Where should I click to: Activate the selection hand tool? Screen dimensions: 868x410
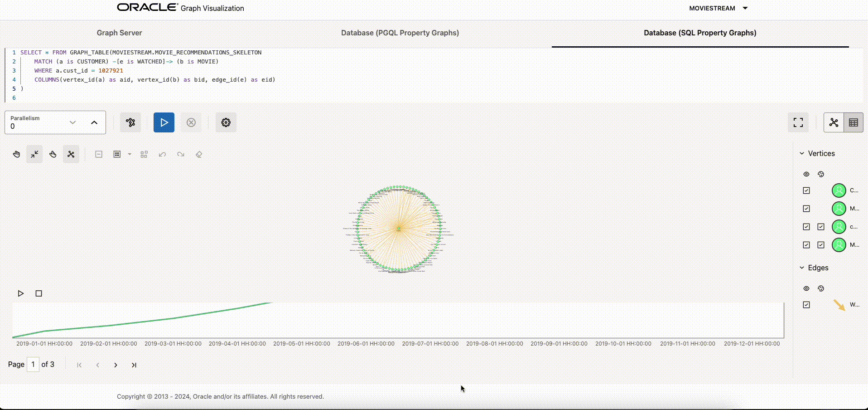(x=53, y=154)
